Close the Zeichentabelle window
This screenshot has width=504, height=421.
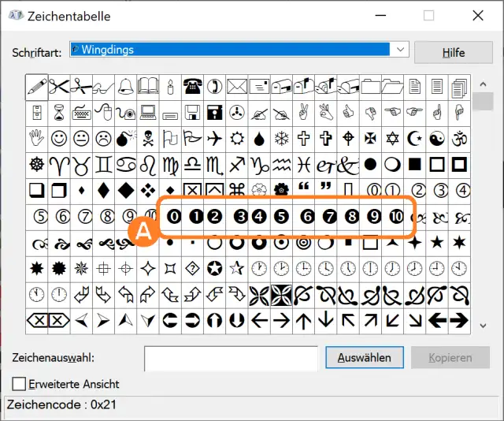pos(478,16)
